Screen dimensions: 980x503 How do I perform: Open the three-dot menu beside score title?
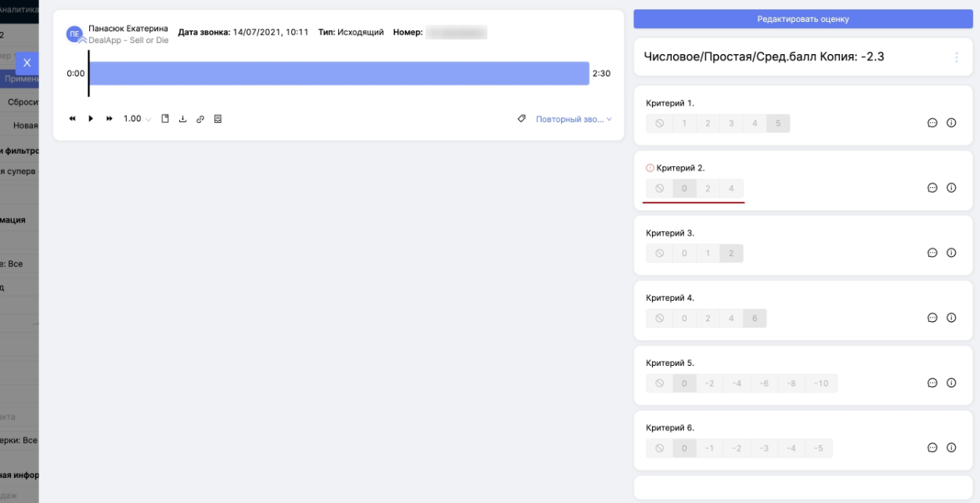click(x=956, y=57)
